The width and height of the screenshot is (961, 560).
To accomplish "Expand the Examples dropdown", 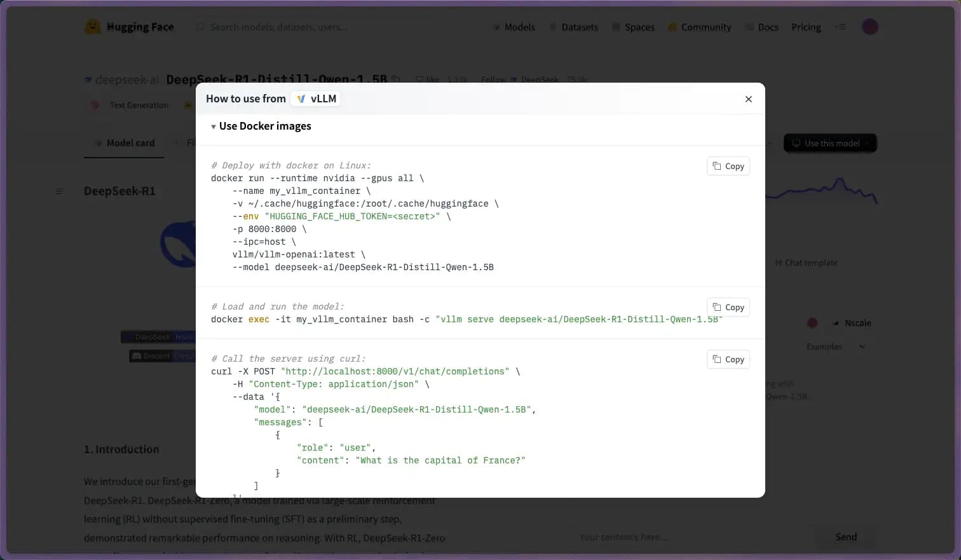I will coord(835,347).
